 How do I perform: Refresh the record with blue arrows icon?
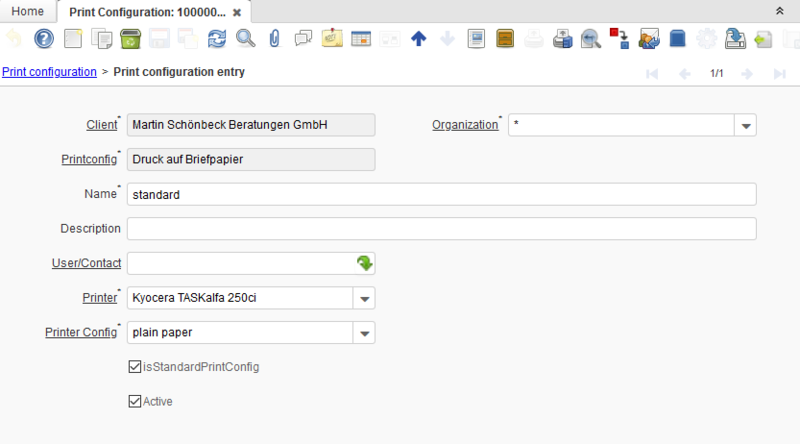[x=216, y=39]
